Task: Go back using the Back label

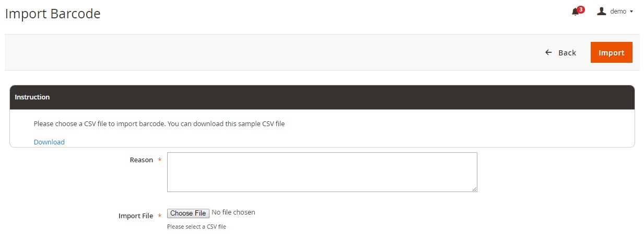Action: 567,52
